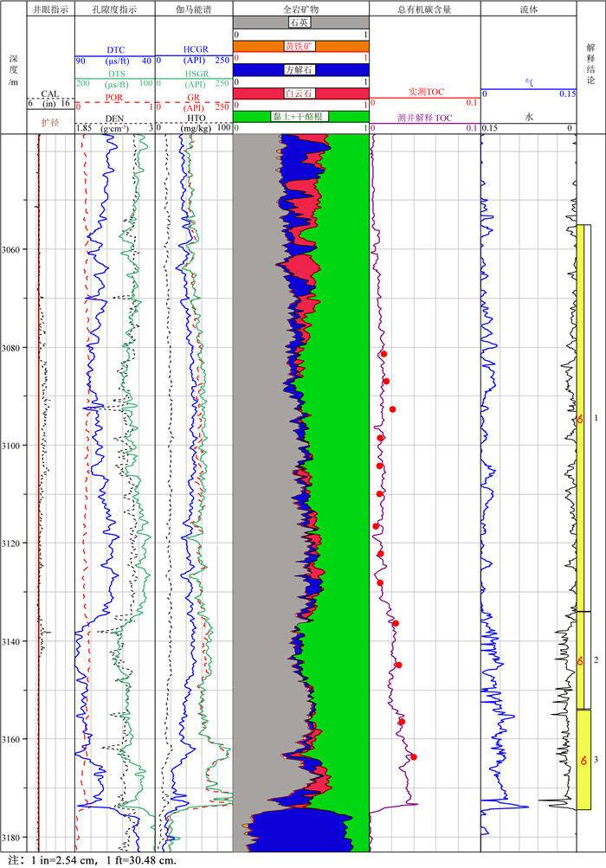Click the green 黏土+干酪根 legend bar
Viewport: 606px width, 868px height.
coord(300,116)
